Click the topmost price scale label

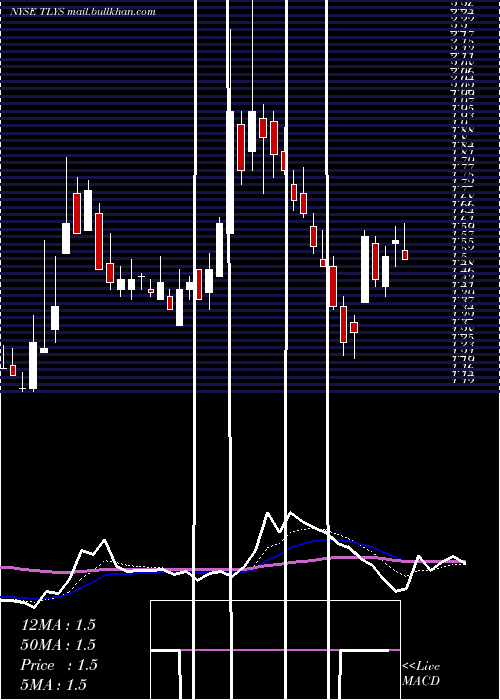click(462, 4)
